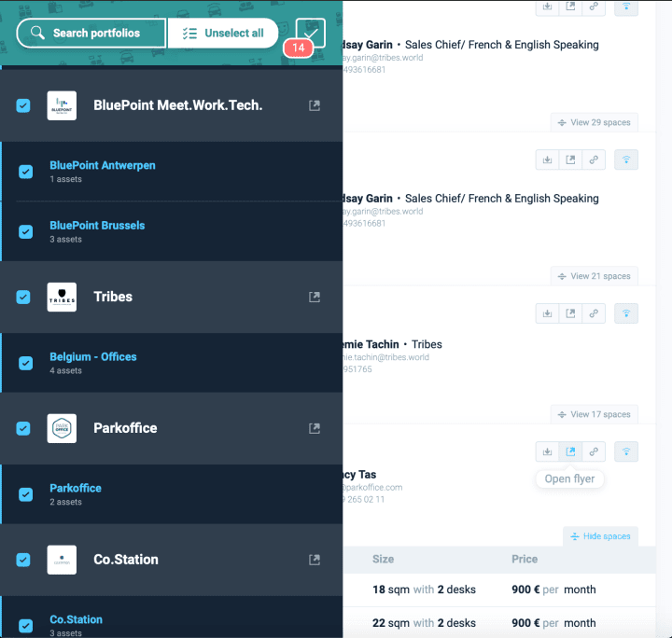Screen dimensions: 672x638
Task: Click wifi icon in second Lindsay Garin card
Action: [x=626, y=159]
